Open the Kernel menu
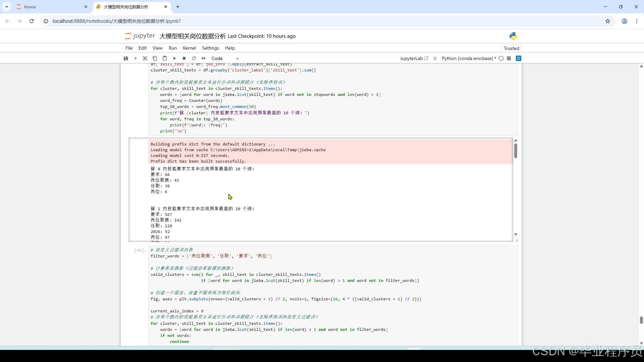Image resolution: width=644 pixels, height=362 pixels. pos(189,48)
